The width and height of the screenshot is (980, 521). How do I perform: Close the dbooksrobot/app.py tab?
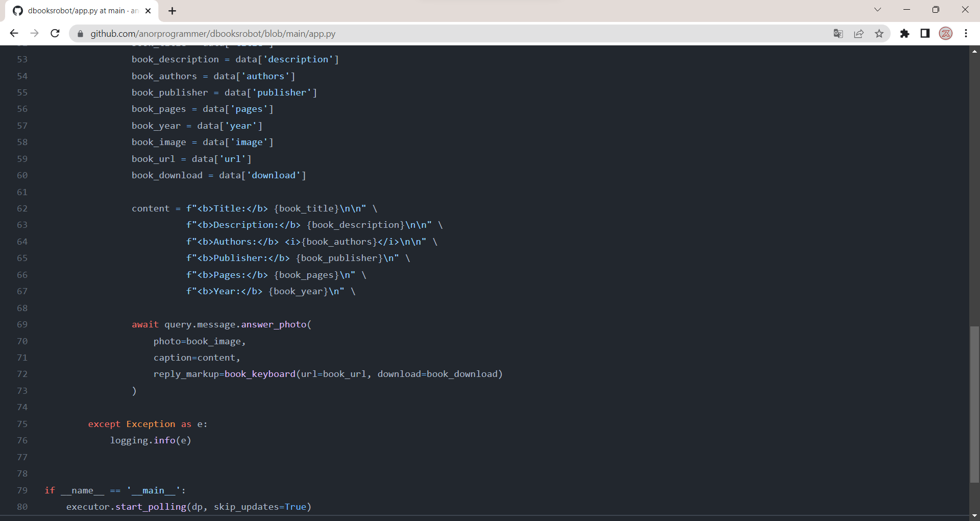click(148, 11)
